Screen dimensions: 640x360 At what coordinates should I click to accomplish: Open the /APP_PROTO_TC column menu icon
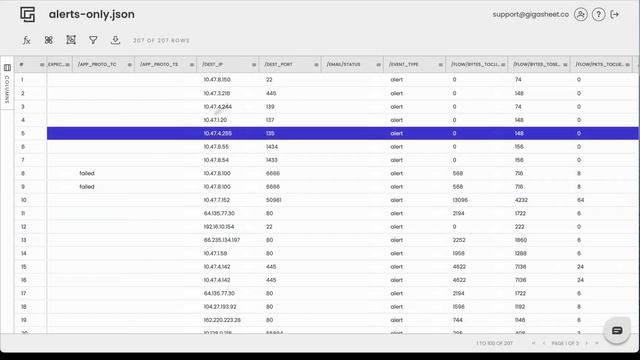pyautogui.click(x=130, y=64)
